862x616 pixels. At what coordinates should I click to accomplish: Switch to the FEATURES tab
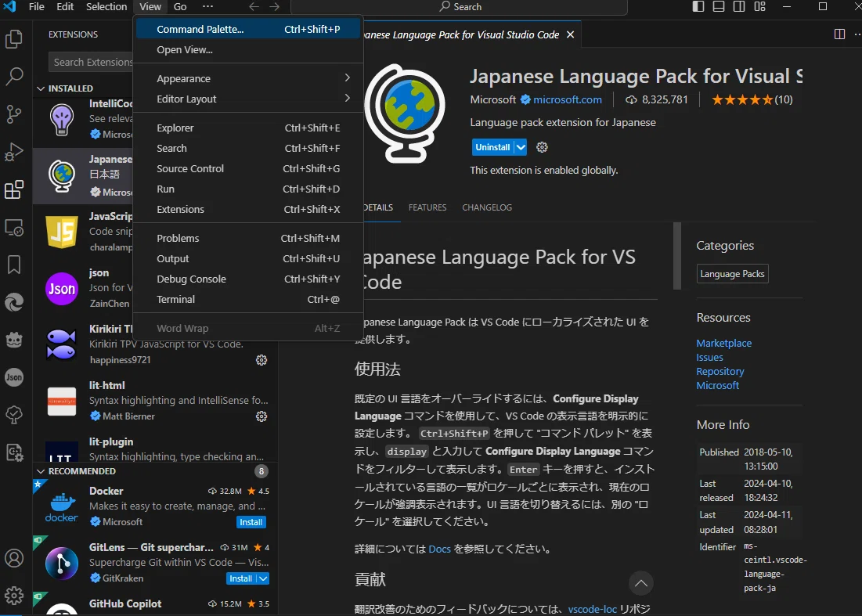427,207
